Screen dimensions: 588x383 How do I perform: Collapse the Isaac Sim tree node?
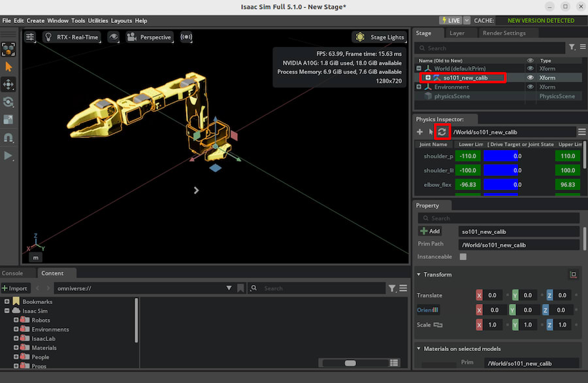[x=7, y=310]
